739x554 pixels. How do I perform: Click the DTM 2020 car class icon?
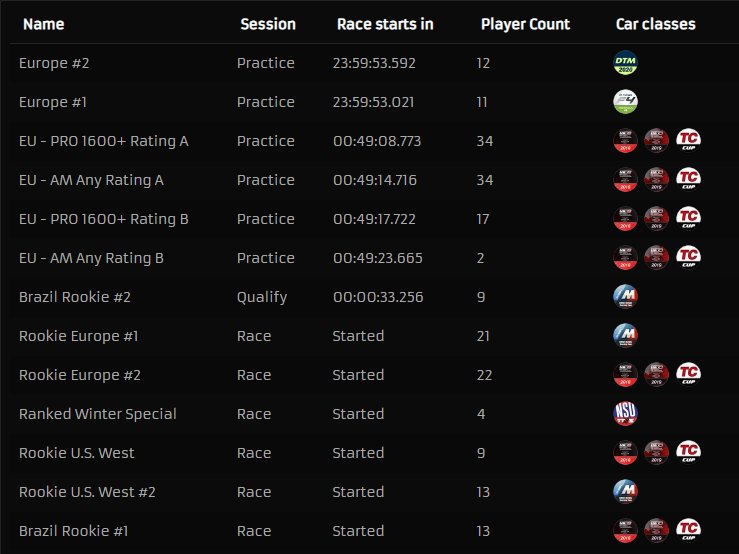(x=624, y=63)
